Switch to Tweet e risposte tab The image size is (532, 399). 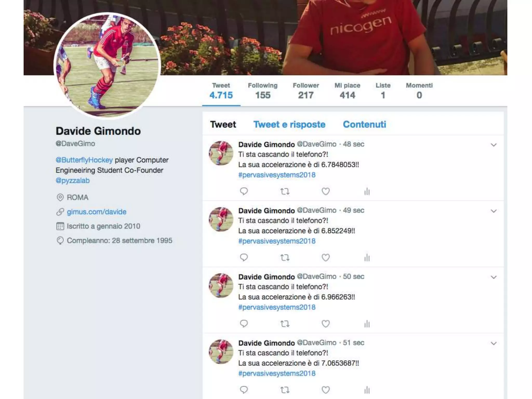point(289,124)
